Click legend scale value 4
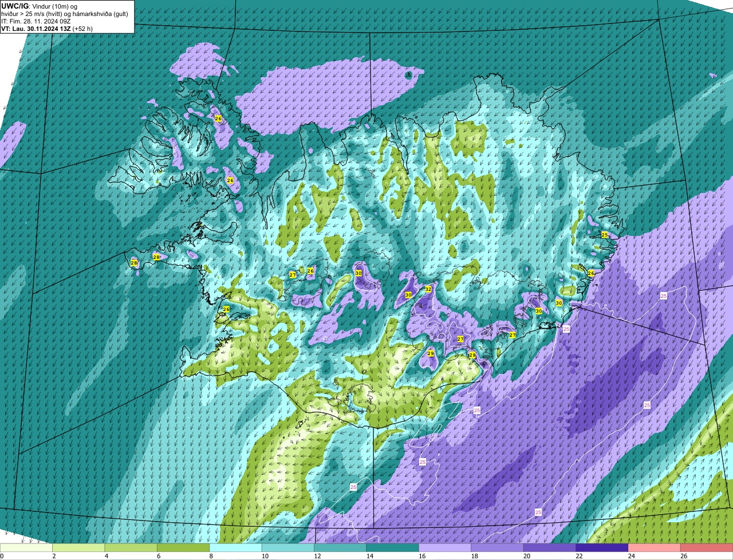This screenshot has width=733, height=560. point(106,556)
